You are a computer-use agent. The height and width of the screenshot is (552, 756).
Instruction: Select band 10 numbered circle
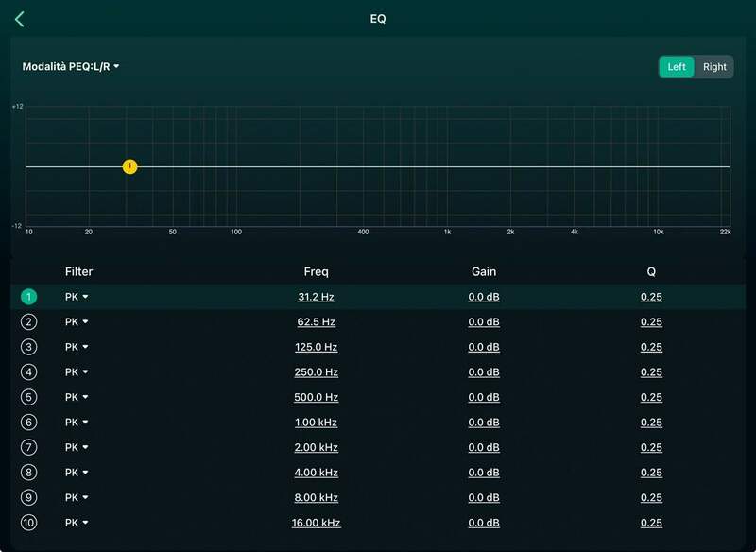click(x=28, y=523)
